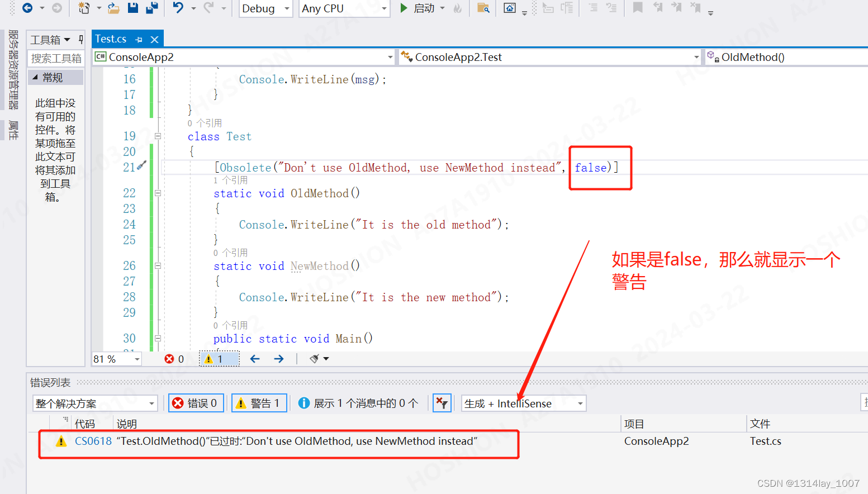
Task: Click the green Start debugging play icon
Action: point(404,8)
